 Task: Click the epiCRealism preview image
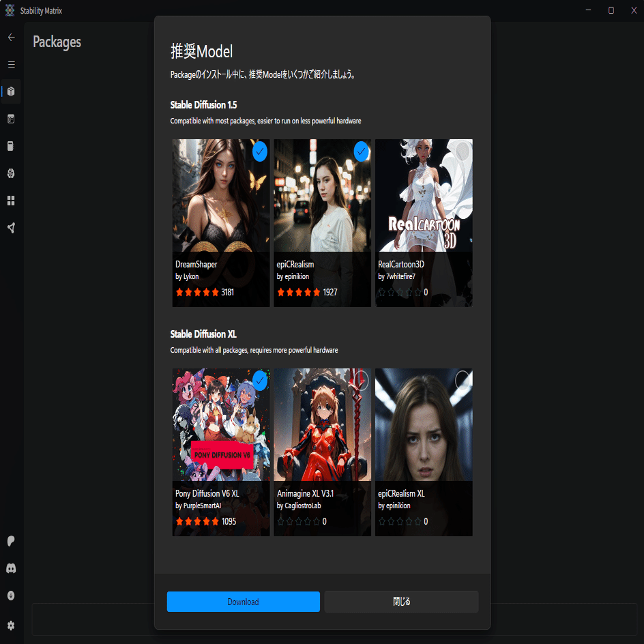click(323, 196)
